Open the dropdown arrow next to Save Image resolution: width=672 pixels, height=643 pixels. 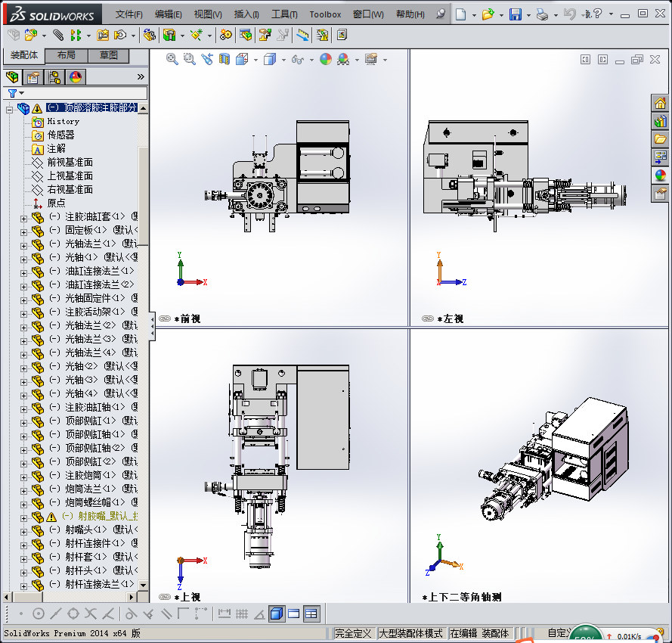(528, 15)
